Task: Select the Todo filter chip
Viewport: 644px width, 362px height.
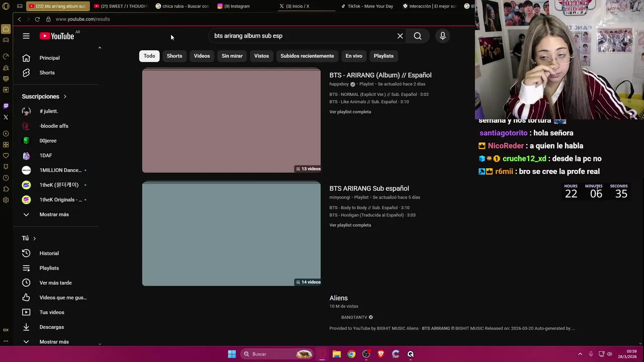Action: click(149, 56)
